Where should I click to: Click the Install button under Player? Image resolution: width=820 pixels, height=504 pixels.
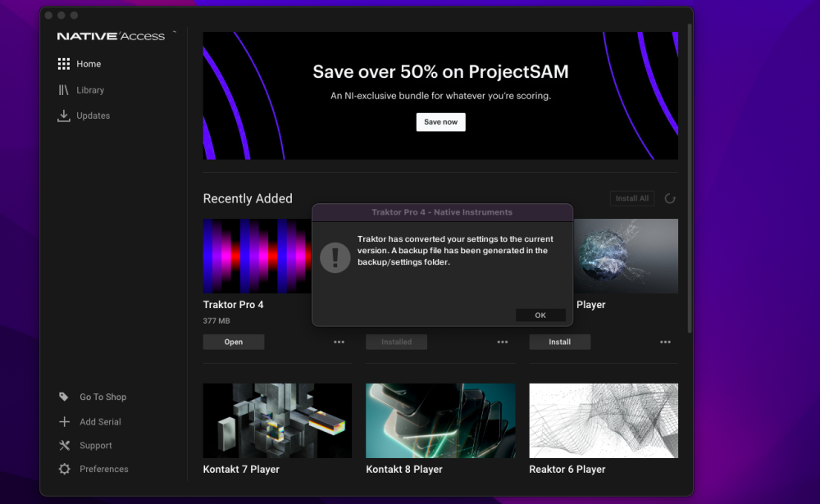[x=560, y=342]
